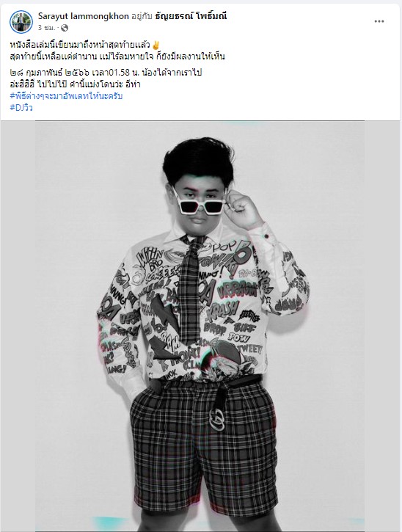The height and width of the screenshot is (532, 402).
Task: Click the globe public privacy icon
Action: [64, 28]
